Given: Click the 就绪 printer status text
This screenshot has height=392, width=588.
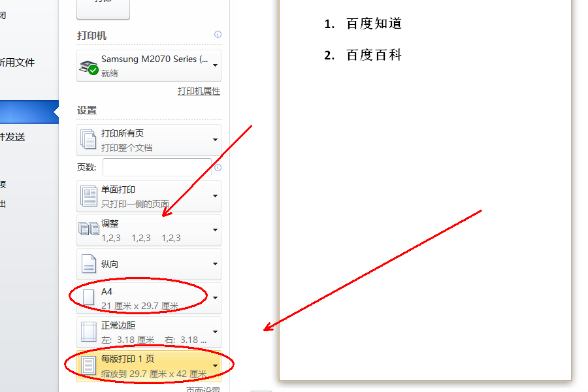Looking at the screenshot, I should [110, 74].
